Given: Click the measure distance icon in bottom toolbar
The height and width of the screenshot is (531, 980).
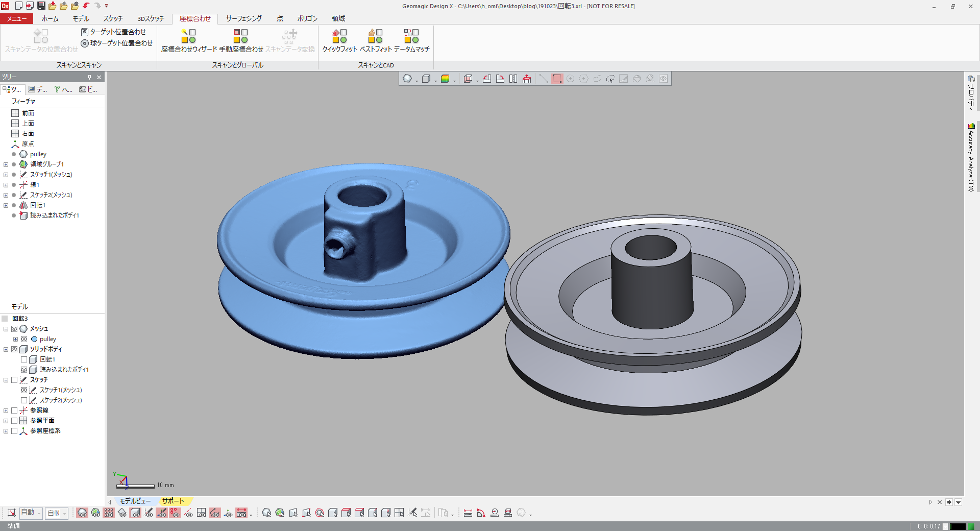Looking at the screenshot, I should (x=468, y=513).
